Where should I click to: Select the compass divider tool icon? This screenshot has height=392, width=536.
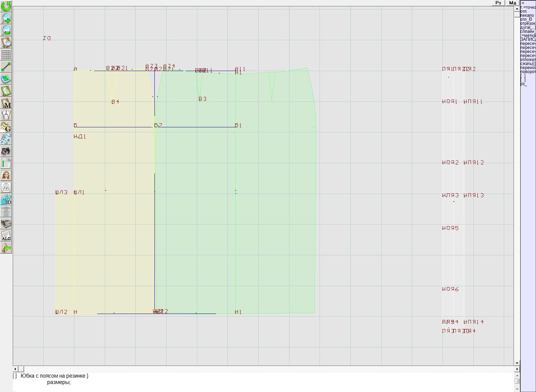pyautogui.click(x=6, y=115)
